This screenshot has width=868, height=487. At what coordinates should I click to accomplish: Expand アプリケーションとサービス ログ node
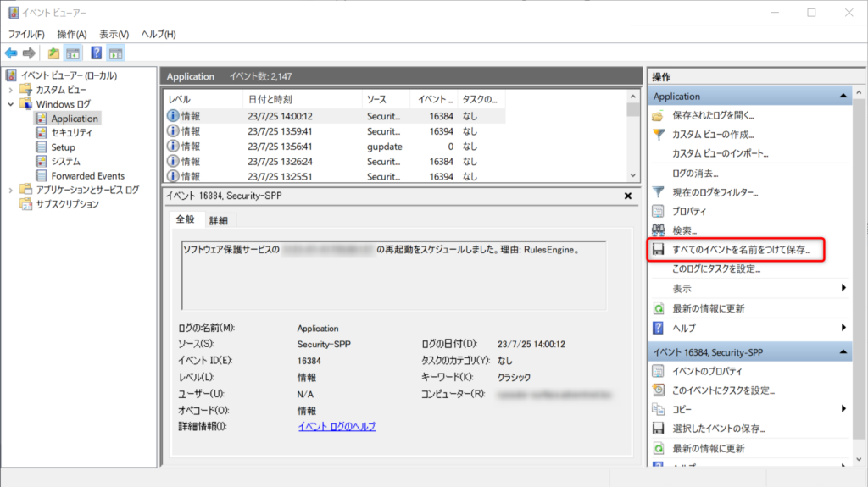tap(11, 190)
